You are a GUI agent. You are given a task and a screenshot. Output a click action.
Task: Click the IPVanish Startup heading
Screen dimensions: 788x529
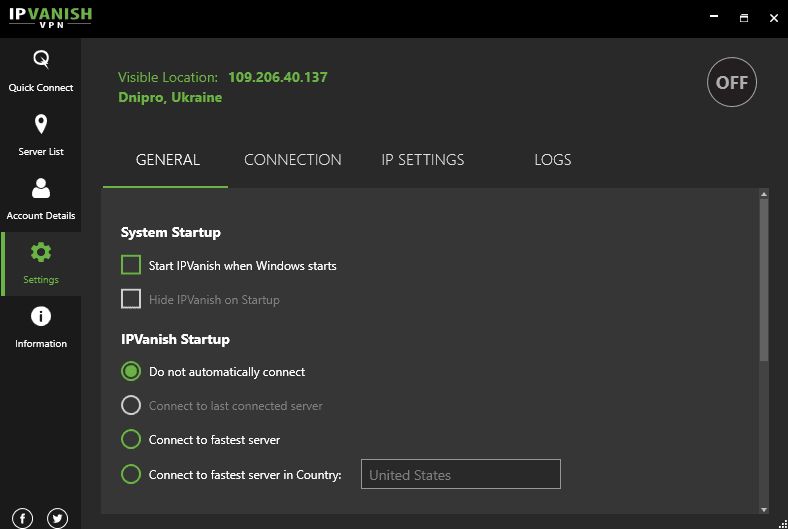[175, 339]
